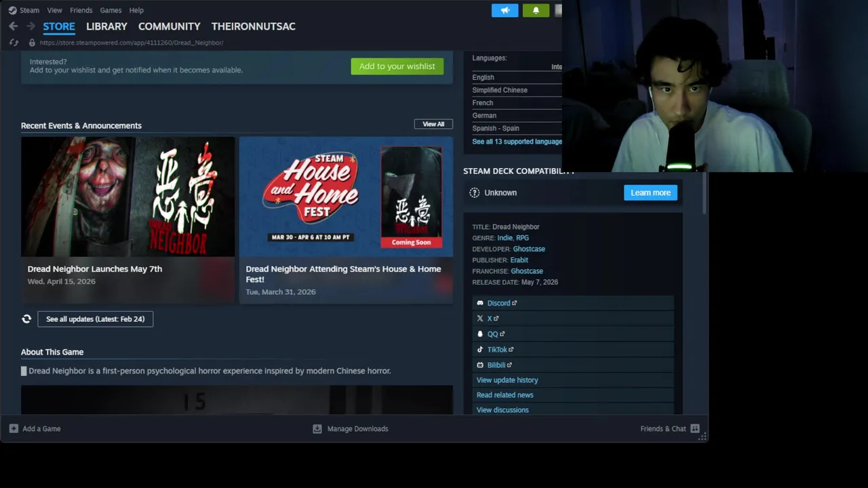
Task: Switch to the LIBRARY tab
Action: click(106, 26)
